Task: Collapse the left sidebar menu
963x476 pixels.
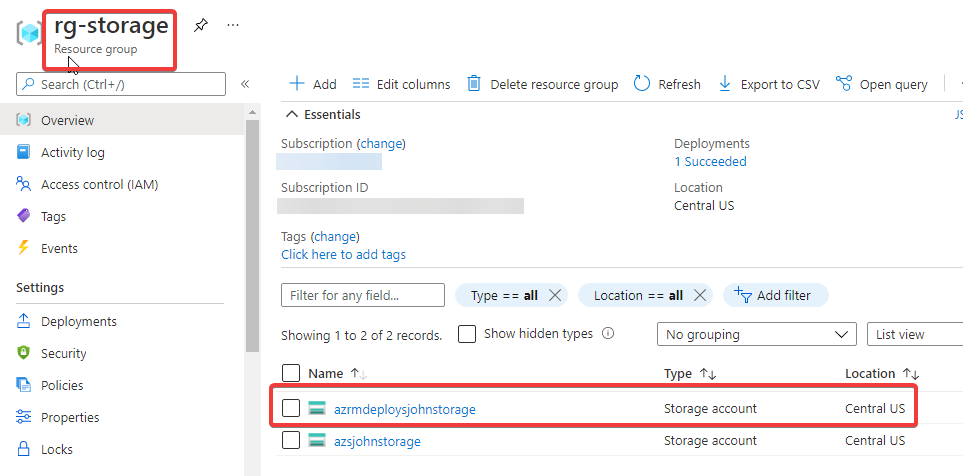Action: tap(244, 84)
